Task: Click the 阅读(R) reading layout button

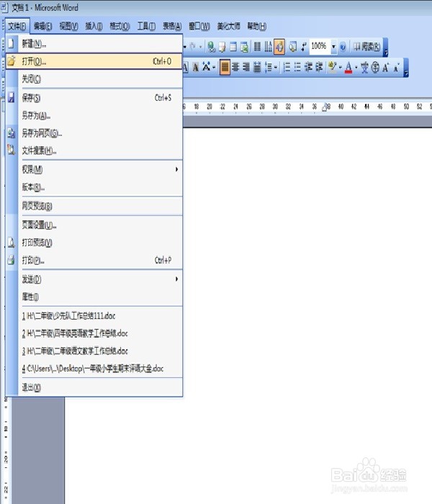Action: [366, 47]
